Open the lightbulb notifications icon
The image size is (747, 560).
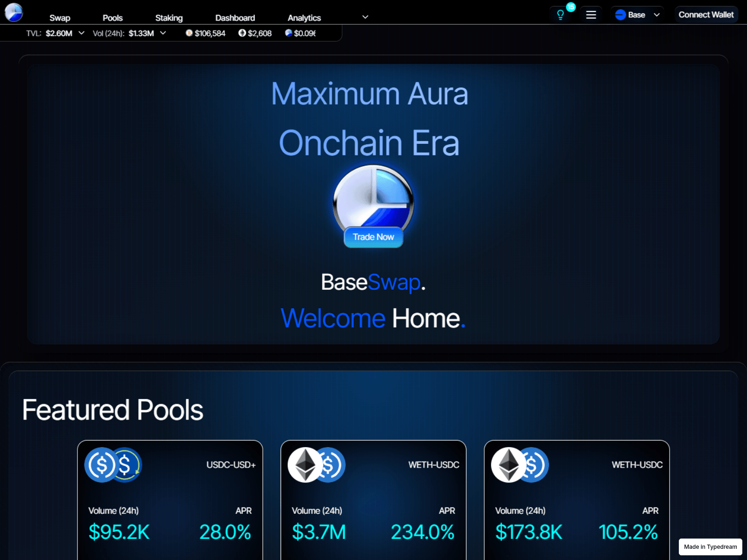(560, 15)
